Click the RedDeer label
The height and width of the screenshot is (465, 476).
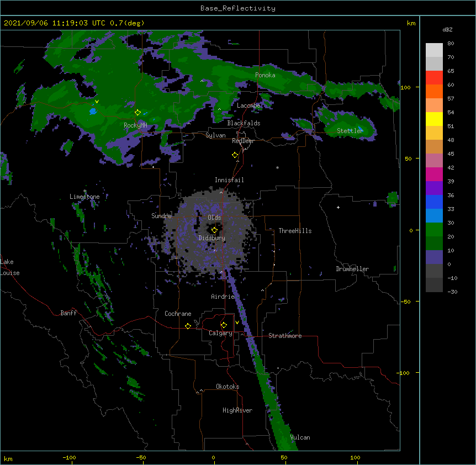243,141
